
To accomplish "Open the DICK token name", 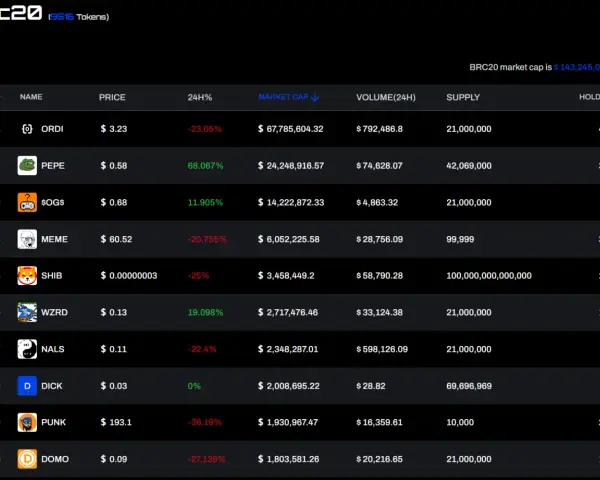I will 52,386.
